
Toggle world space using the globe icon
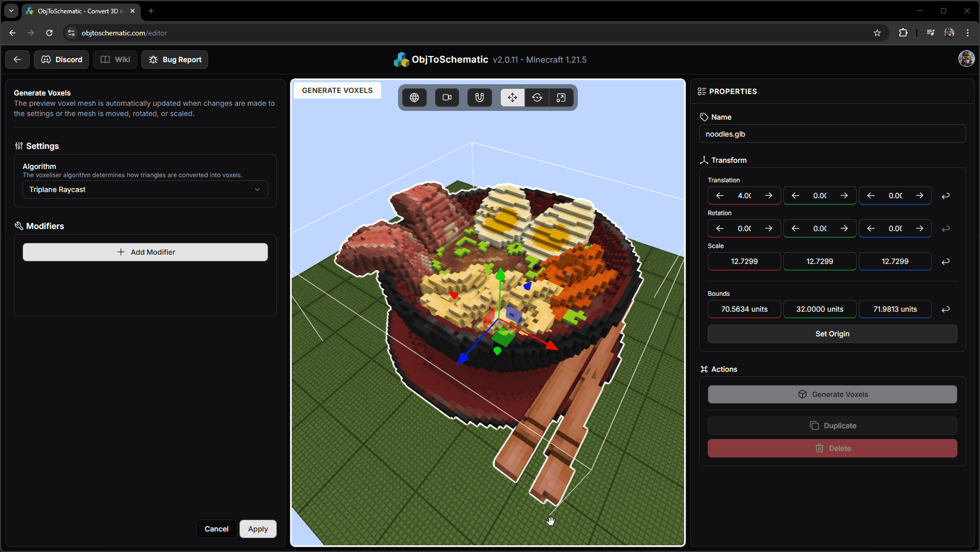(x=414, y=98)
